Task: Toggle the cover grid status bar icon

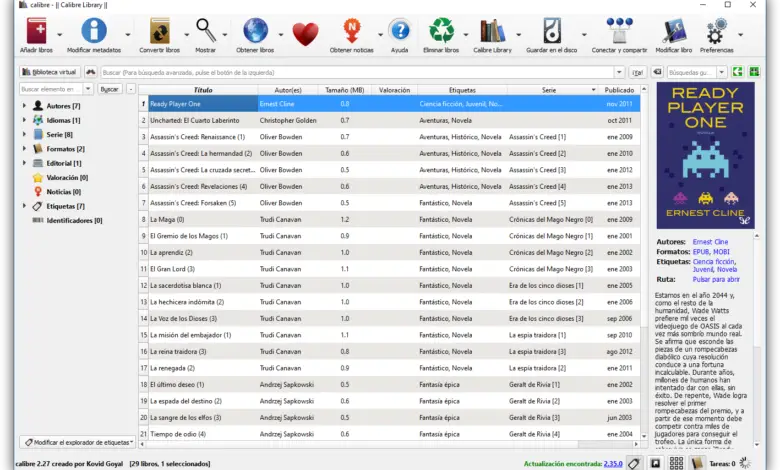Action: tap(676, 464)
